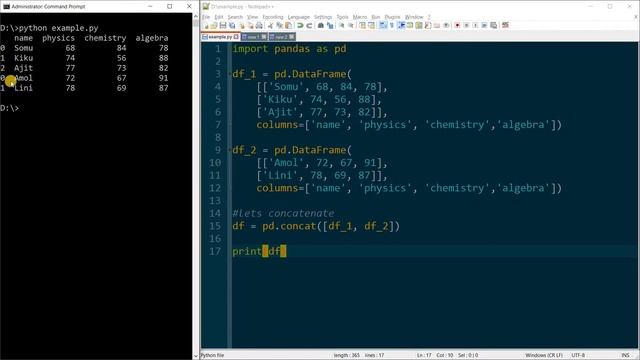Screen dimensions: 640x360
Task: Click the Record Macro red dot icon
Action: pos(457,25)
